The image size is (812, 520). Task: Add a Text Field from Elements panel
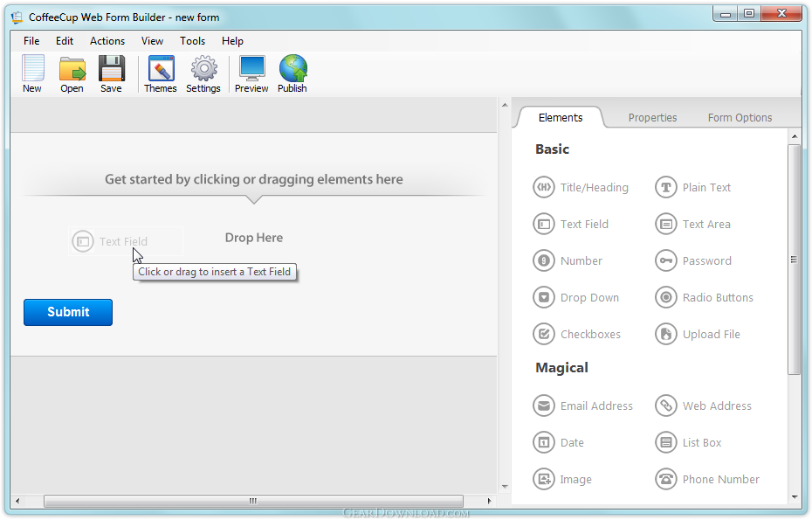point(571,224)
